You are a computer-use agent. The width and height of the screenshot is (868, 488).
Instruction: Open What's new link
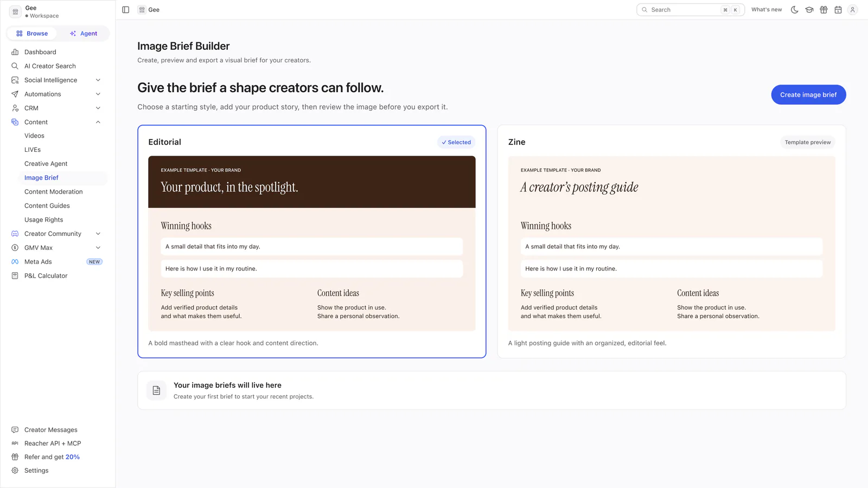(767, 10)
